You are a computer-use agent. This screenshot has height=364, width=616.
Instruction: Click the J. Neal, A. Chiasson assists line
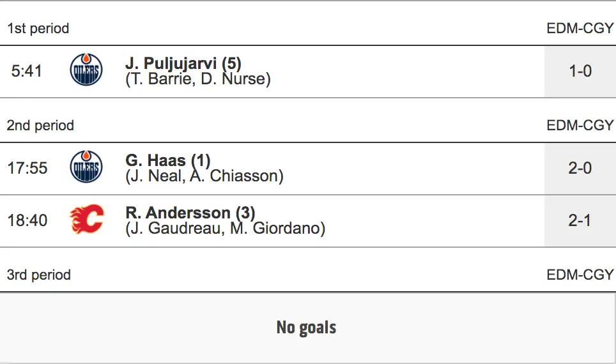204,176
